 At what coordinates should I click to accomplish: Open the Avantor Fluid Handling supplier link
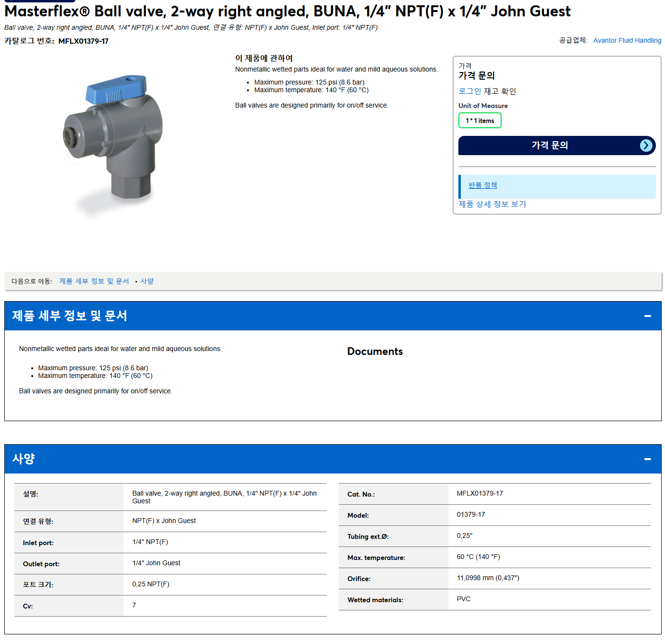[x=627, y=40]
